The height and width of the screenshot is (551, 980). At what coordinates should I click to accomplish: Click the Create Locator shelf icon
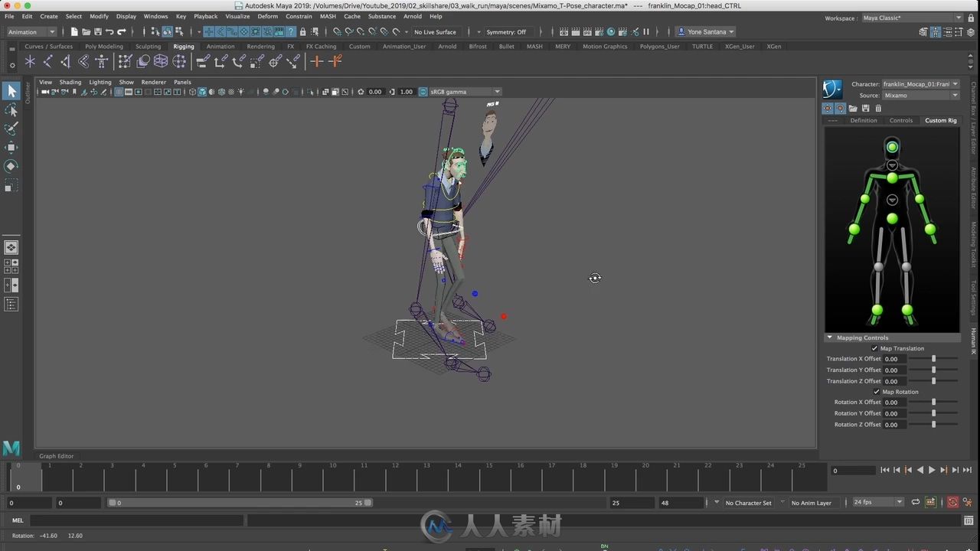coord(30,61)
